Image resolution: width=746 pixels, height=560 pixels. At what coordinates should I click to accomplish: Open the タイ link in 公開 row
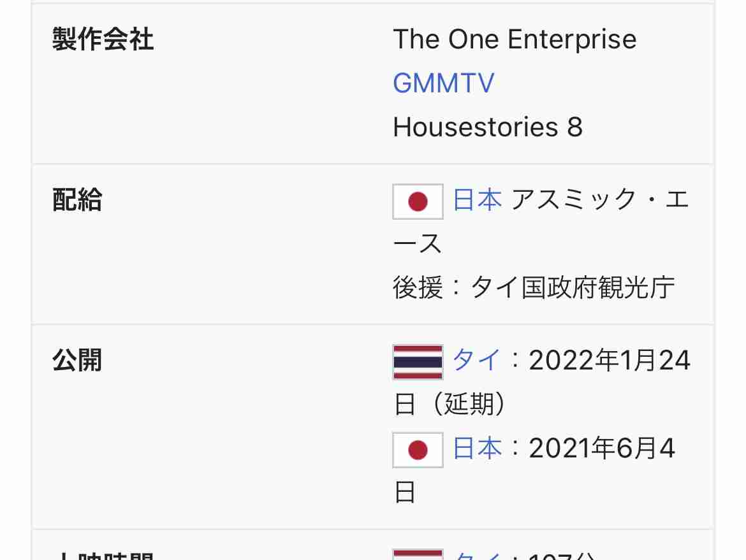click(476, 360)
